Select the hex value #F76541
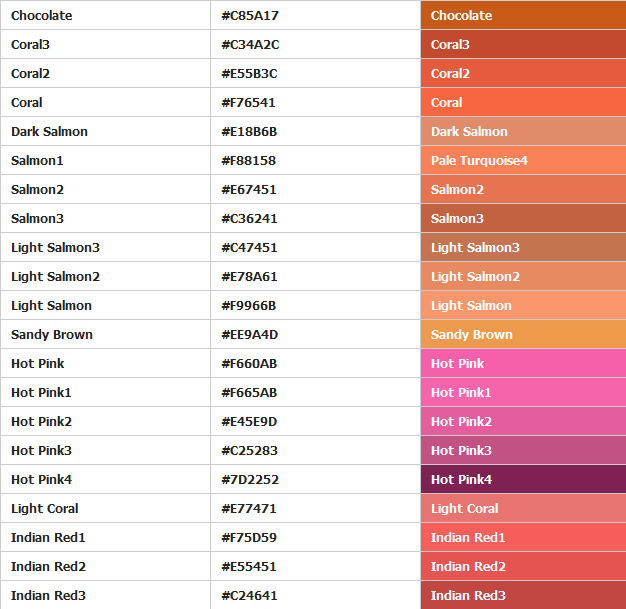Screen dimensions: 626x609 click(x=248, y=103)
